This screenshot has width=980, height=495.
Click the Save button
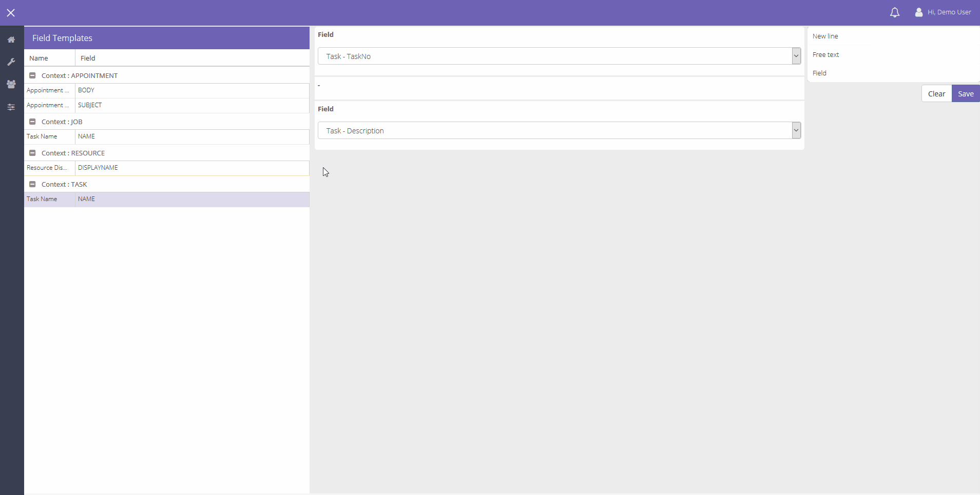966,94
